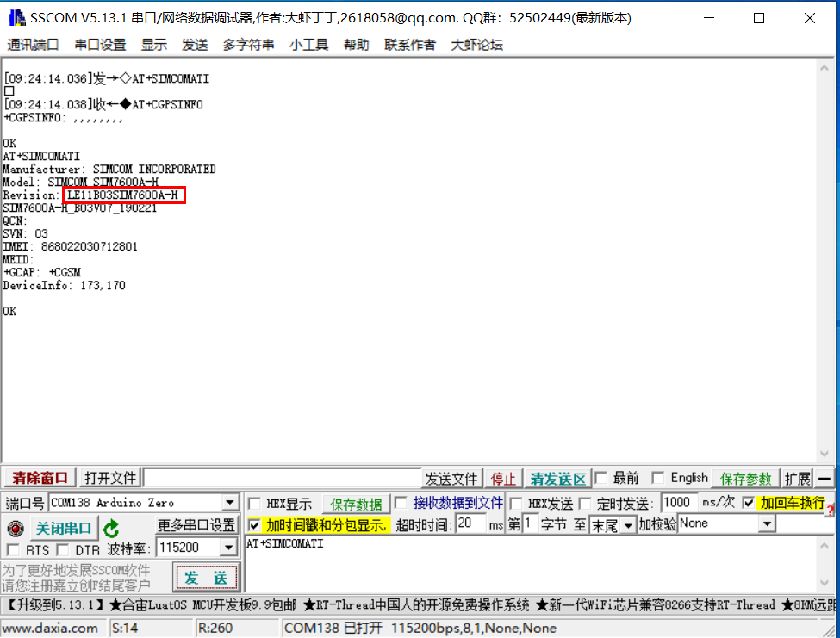Click the 打开文件 button
Screen dimensions: 840x638
coord(110,478)
